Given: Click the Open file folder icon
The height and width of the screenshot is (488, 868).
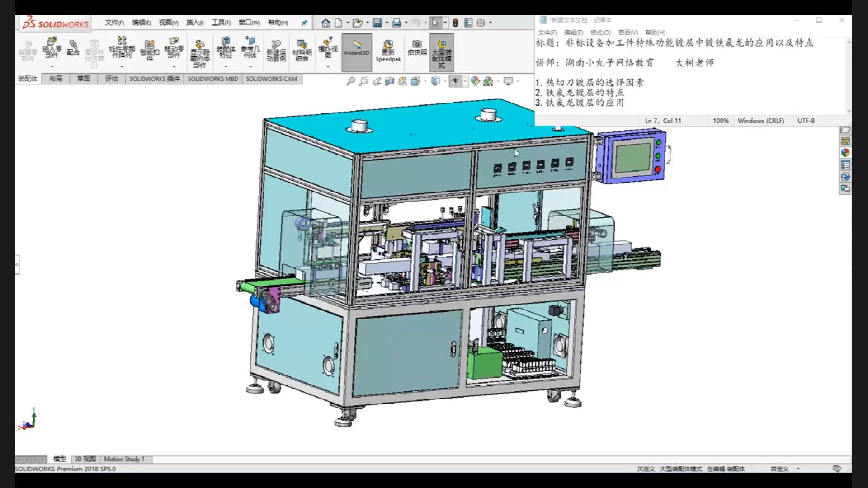Looking at the screenshot, I should [357, 23].
